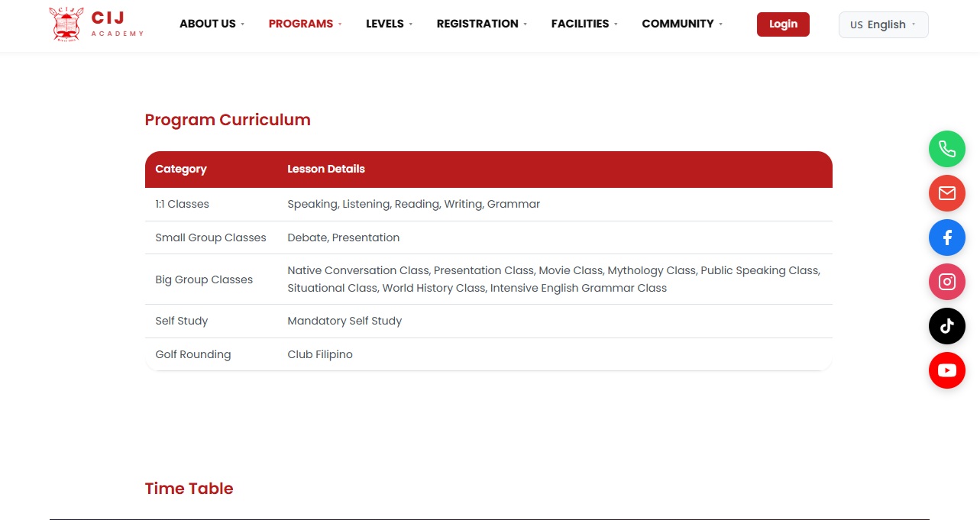Open the YouTube icon
The height and width of the screenshot is (520, 980).
(947, 370)
